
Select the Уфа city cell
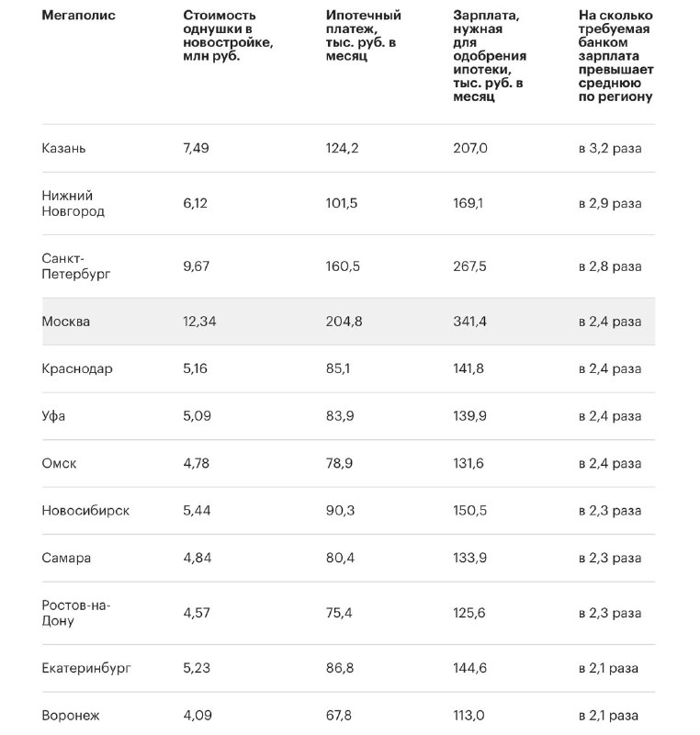click(x=54, y=416)
